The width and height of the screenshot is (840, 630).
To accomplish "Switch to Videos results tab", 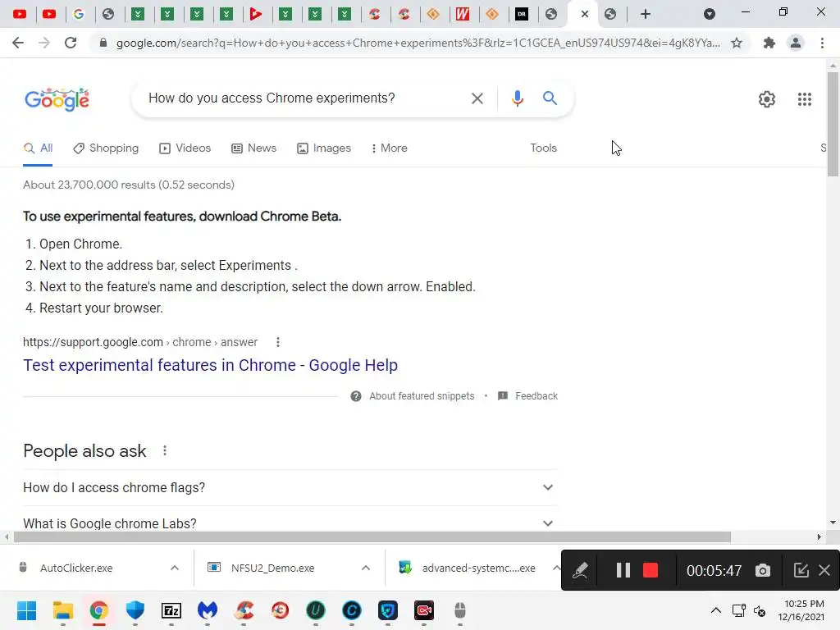I will [185, 148].
